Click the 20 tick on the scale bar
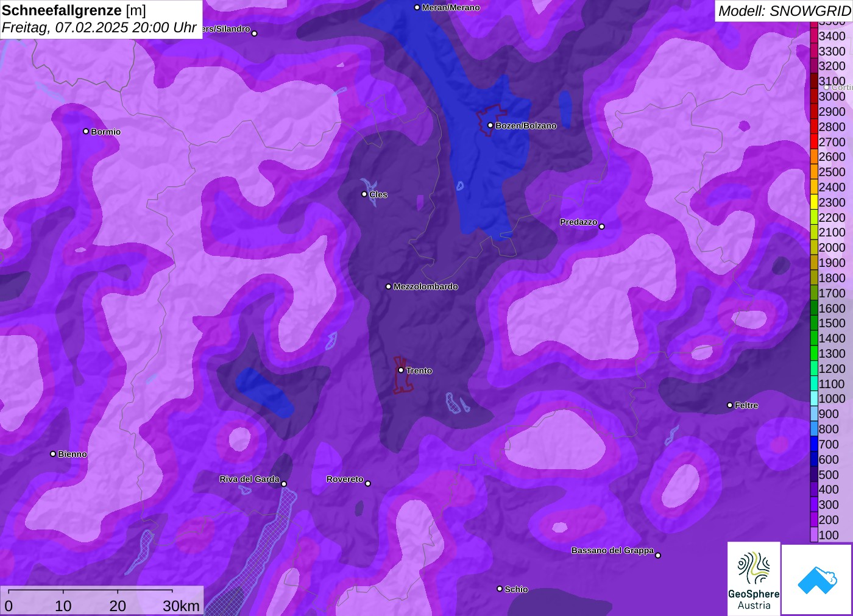Viewport: 853px width, 616px height. pyautogui.click(x=118, y=606)
